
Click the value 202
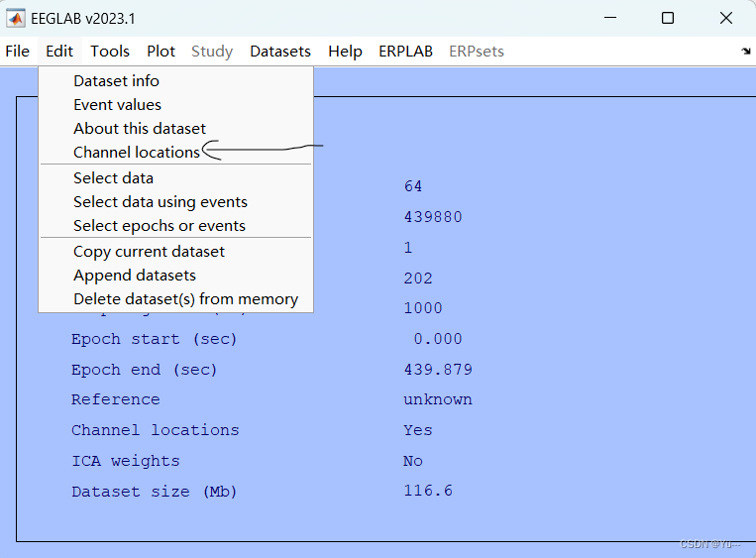[418, 279]
